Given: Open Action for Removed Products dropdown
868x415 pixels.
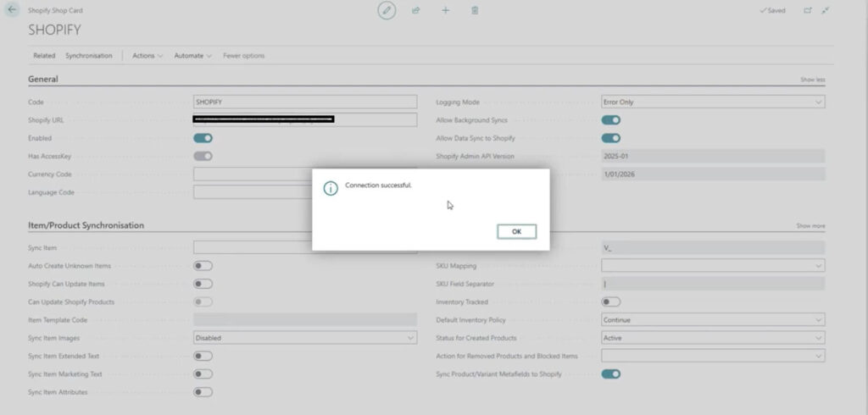Looking at the screenshot, I should pyautogui.click(x=713, y=356).
